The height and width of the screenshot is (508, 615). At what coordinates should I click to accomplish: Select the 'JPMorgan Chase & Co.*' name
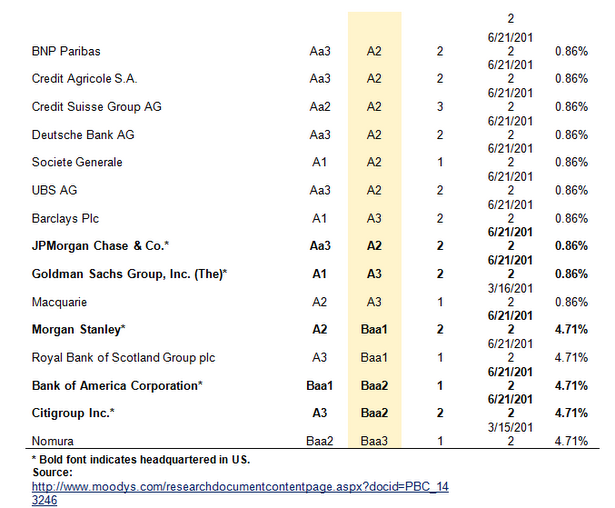pyautogui.click(x=100, y=246)
